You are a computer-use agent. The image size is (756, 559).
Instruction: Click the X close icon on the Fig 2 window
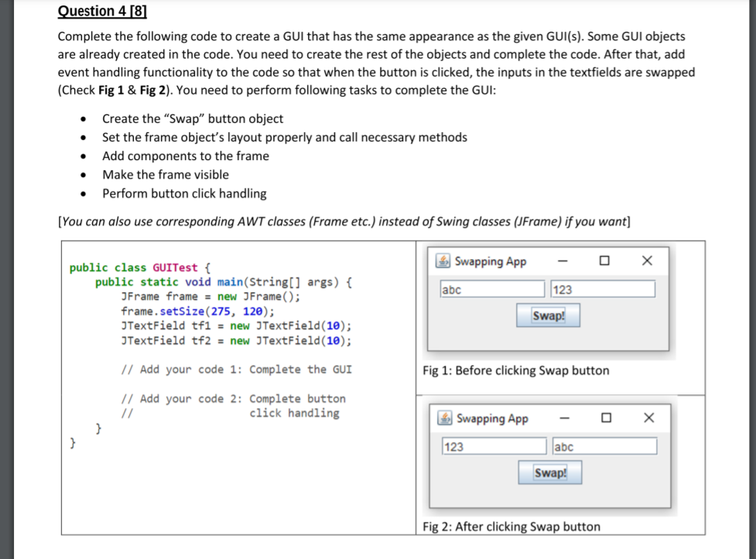pyautogui.click(x=648, y=418)
